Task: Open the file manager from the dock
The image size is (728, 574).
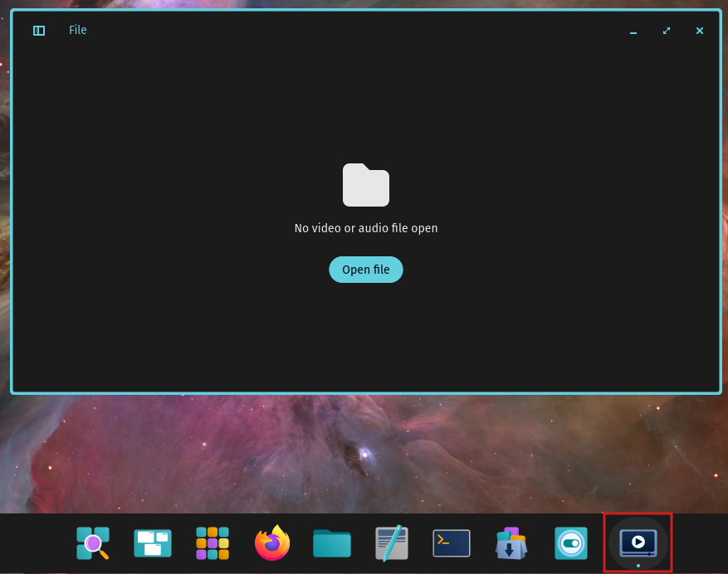Action: tap(332, 543)
